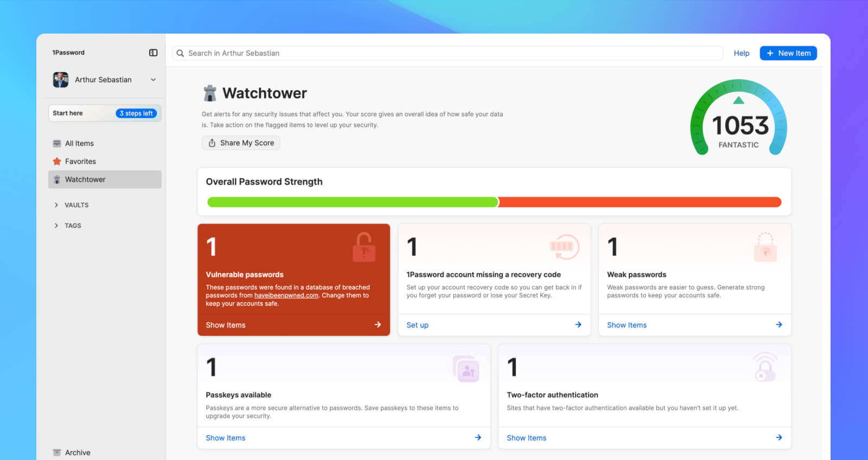Image resolution: width=868 pixels, height=460 pixels.
Task: Click the Weak passwords lock icon
Action: tap(765, 247)
